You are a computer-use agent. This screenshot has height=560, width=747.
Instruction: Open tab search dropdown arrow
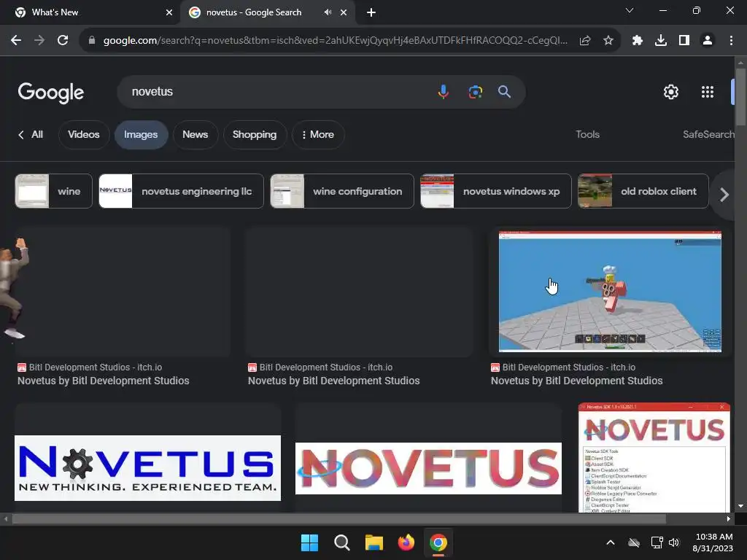[630, 10]
